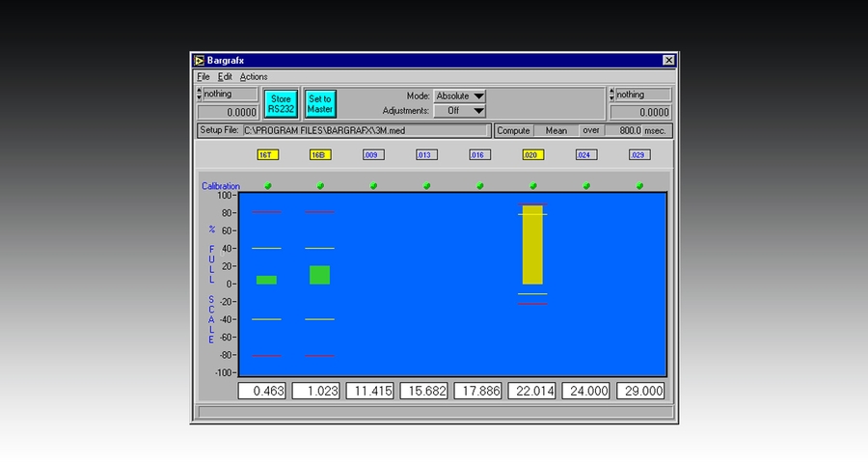Click the Bargrafx title bar app icon
The width and height of the screenshot is (868, 463).
click(200, 60)
